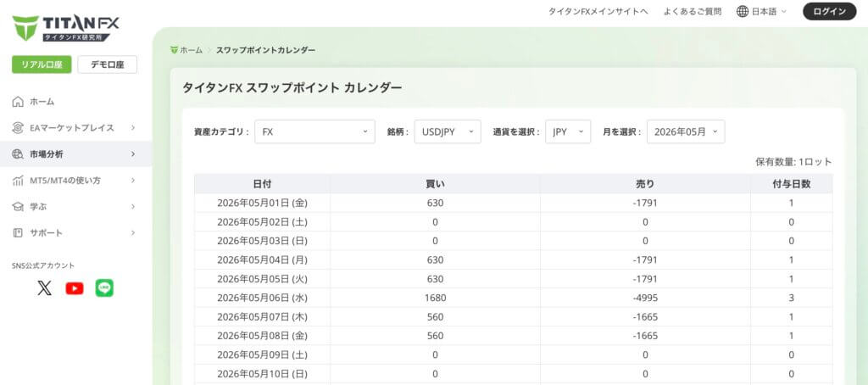Open 日本語 language dropdown
Image resolution: width=868 pixels, height=385 pixels.
click(762, 11)
